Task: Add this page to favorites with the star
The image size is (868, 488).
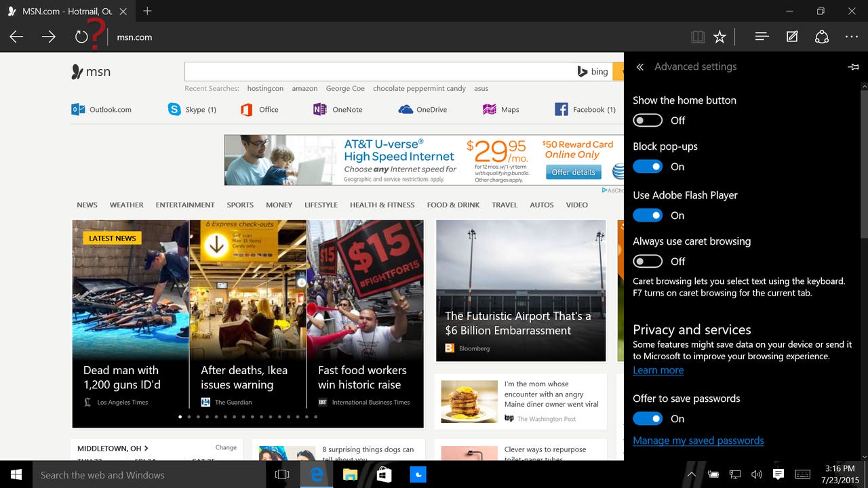Action: pyautogui.click(x=719, y=37)
